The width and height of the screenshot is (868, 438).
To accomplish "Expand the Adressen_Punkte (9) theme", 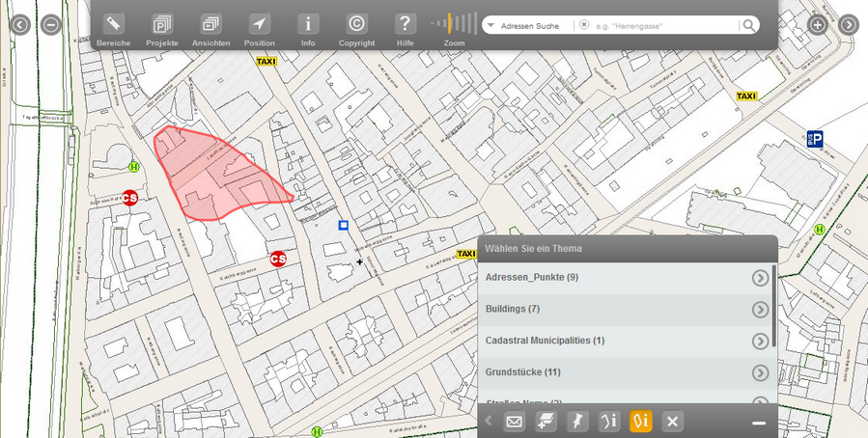I will (760, 278).
